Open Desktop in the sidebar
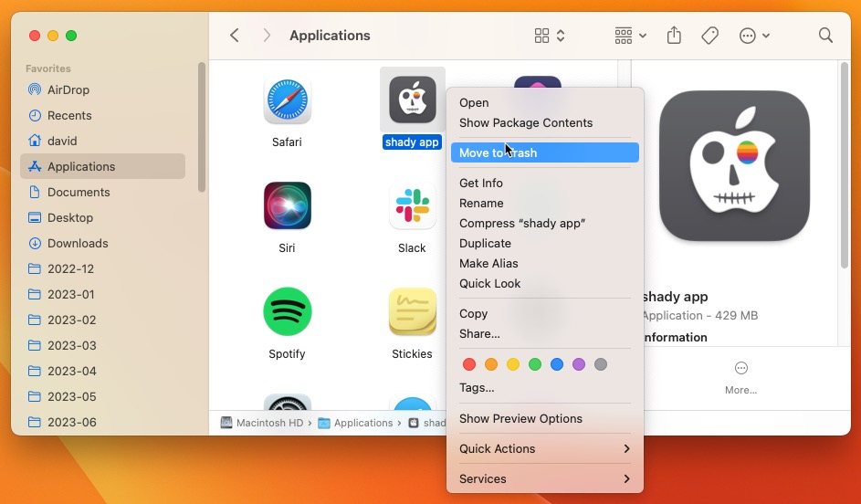The image size is (861, 504). coord(102,217)
